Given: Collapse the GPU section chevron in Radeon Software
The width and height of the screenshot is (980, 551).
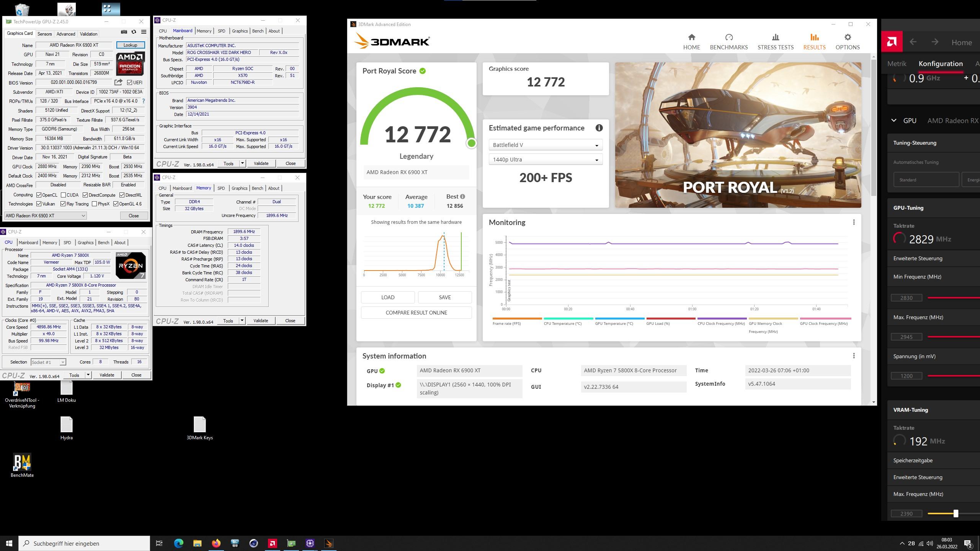Looking at the screenshot, I should (x=893, y=121).
